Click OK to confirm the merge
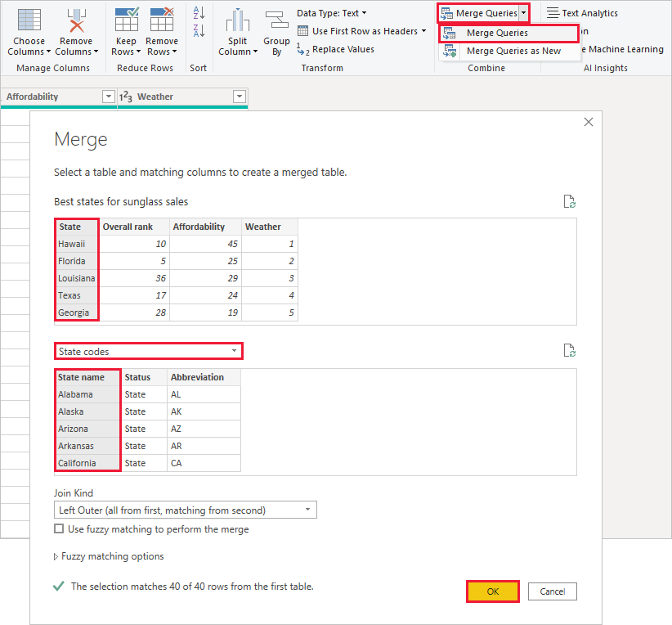 click(492, 591)
